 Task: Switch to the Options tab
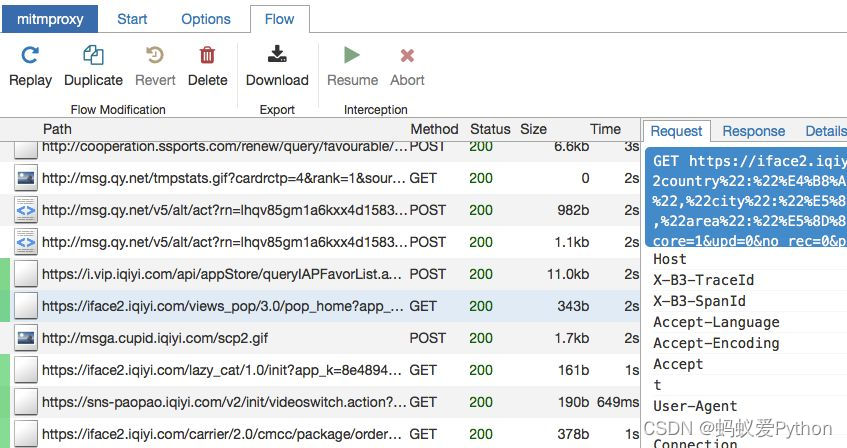(206, 19)
